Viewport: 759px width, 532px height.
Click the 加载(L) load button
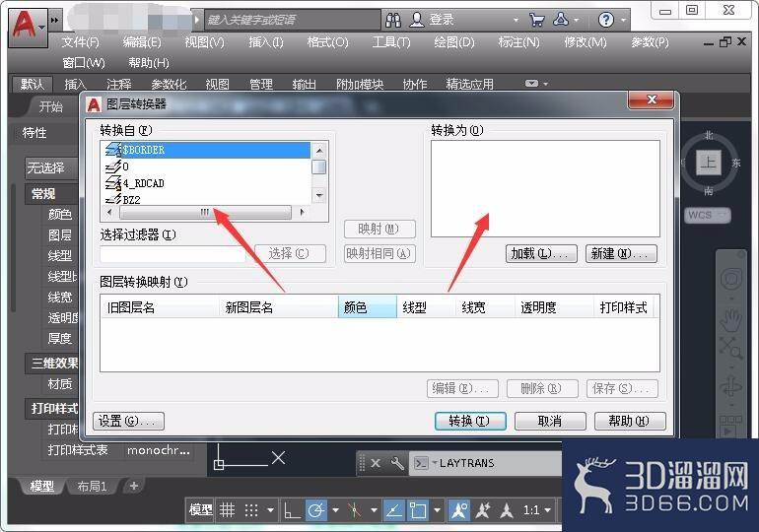pos(541,253)
